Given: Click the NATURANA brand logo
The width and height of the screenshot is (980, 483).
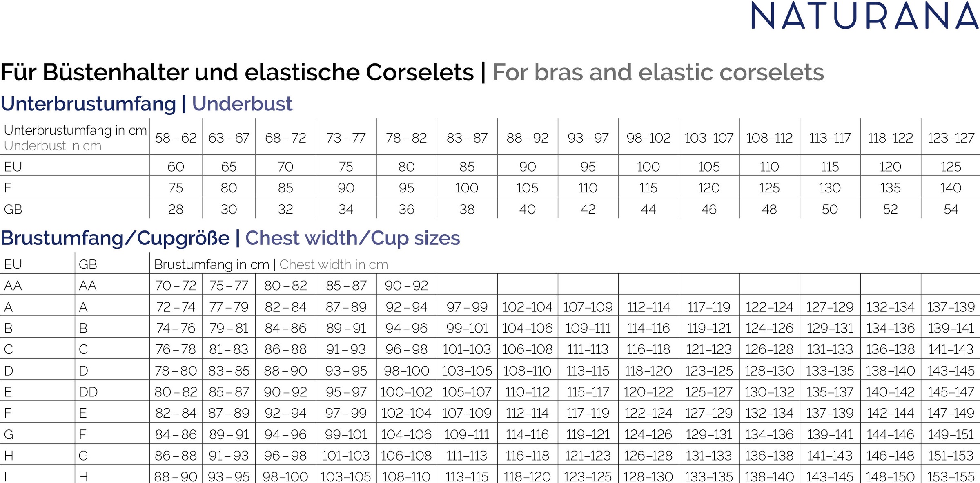Looking at the screenshot, I should [864, 16].
